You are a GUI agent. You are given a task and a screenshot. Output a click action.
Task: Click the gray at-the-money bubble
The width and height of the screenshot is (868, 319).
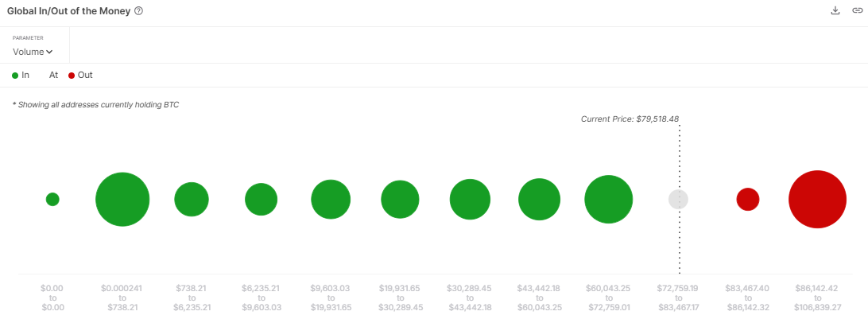pyautogui.click(x=678, y=200)
